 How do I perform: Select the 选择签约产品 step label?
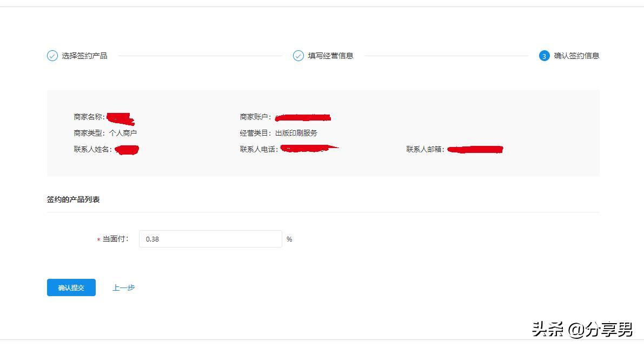pyautogui.click(x=84, y=56)
